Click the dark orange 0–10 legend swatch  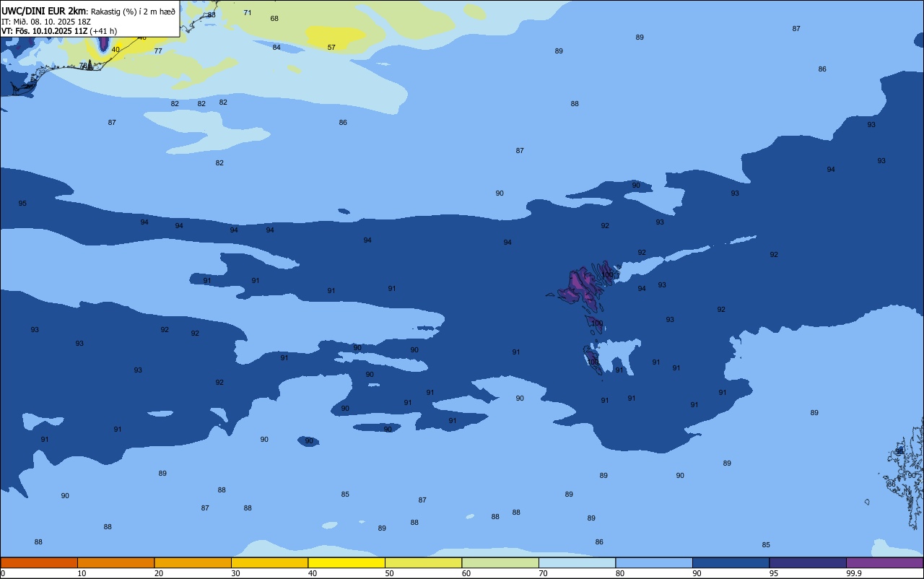coord(39,562)
